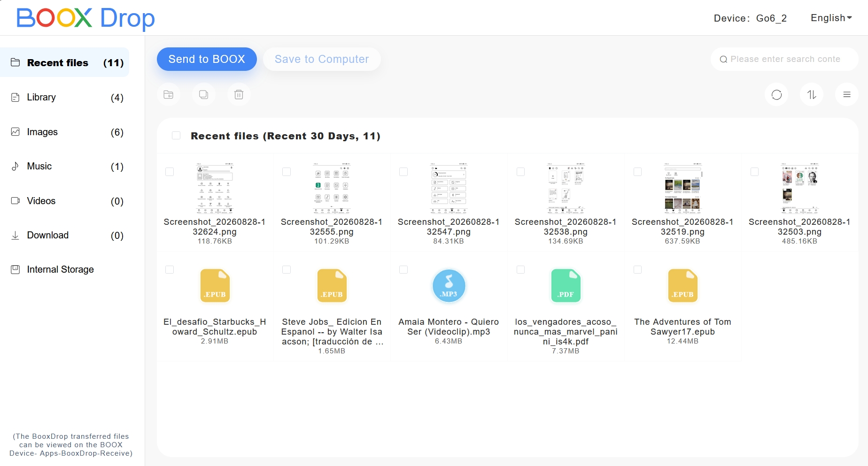Check Screenshot 32538.png checkbox

pos(520,172)
